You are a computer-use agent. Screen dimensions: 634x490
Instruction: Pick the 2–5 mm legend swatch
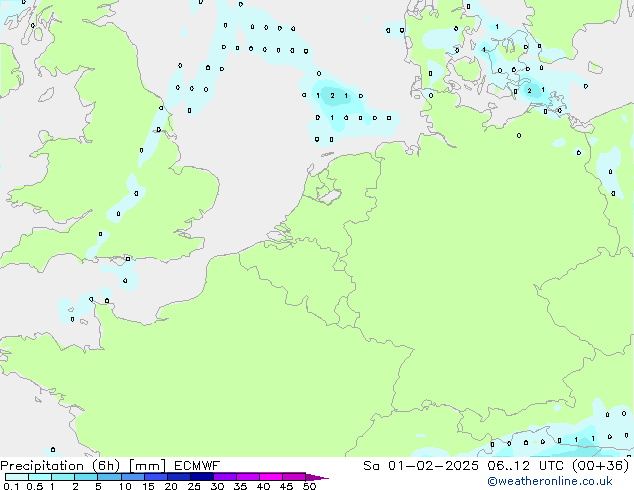[x=87, y=477]
